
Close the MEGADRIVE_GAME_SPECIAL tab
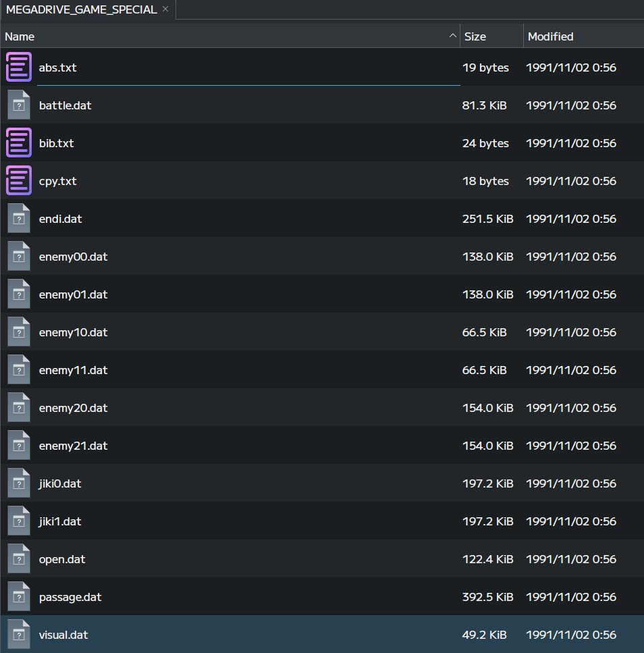165,9
